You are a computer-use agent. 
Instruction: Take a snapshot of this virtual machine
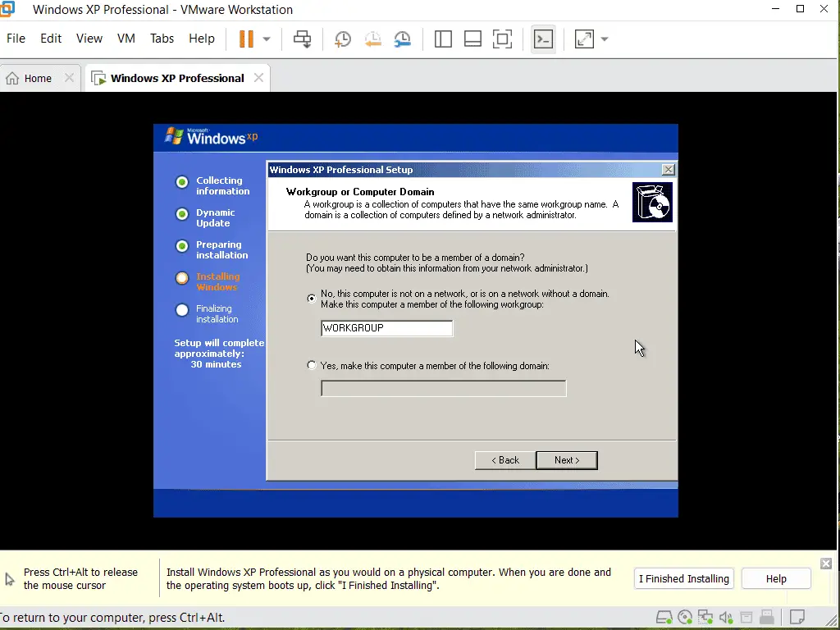pyautogui.click(x=343, y=39)
